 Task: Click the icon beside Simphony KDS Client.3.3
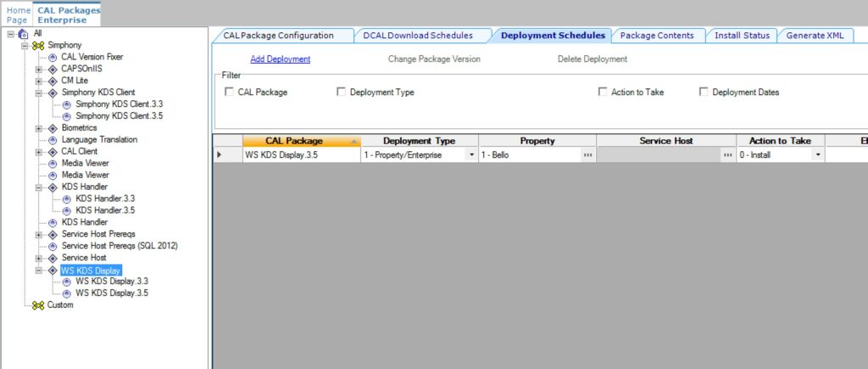[x=66, y=104]
